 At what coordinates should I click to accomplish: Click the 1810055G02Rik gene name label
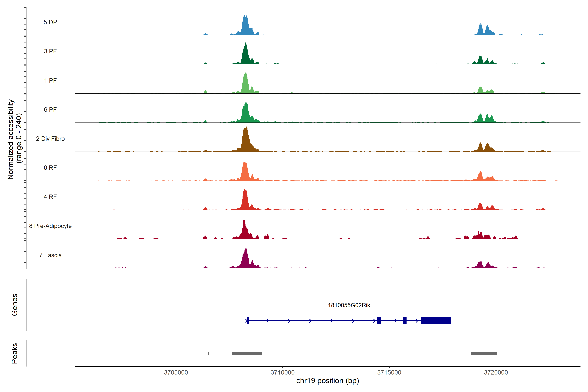[x=349, y=305]
